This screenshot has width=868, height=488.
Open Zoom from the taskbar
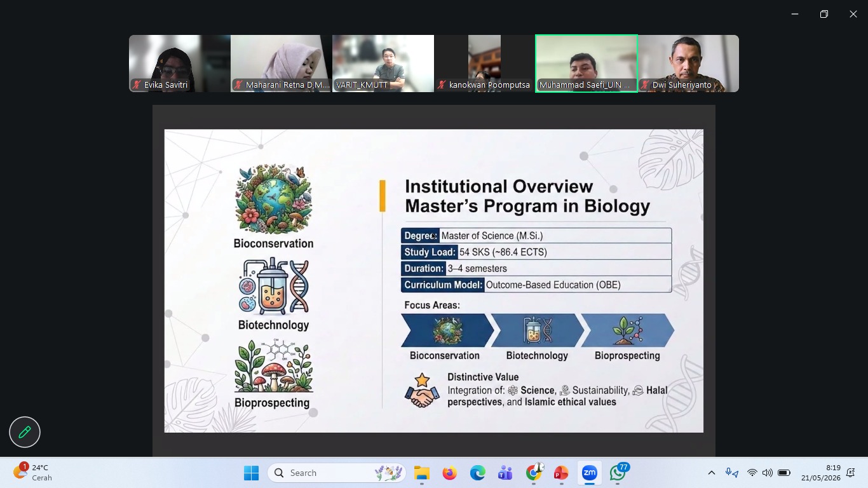tap(589, 473)
